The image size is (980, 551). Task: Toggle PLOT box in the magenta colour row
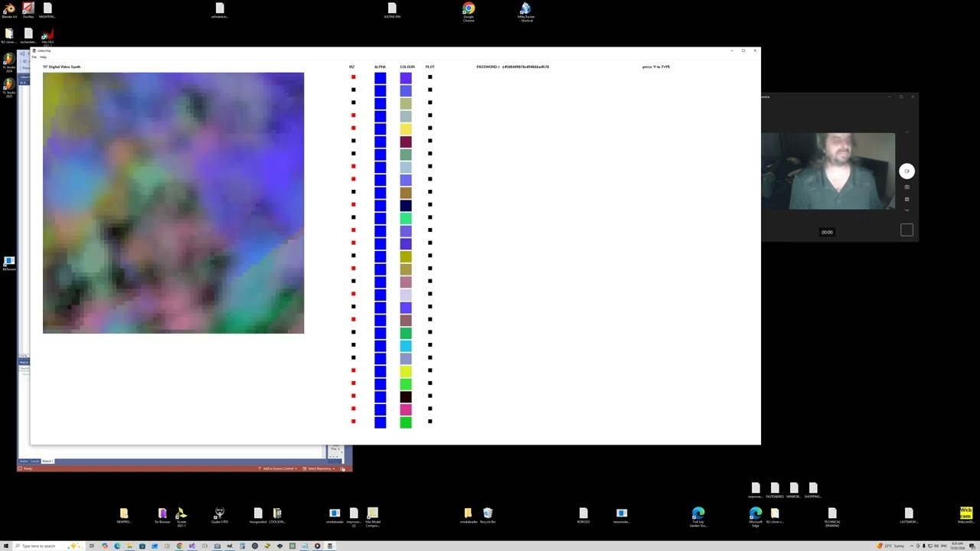click(430, 409)
